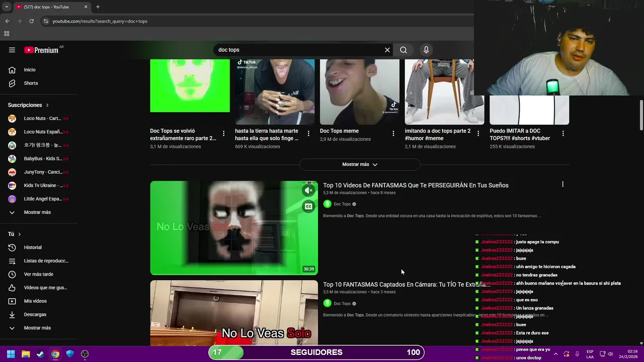Image resolution: width=644 pixels, height=362 pixels.
Task: Click the YouTube Premium logo
Action: pos(41,50)
